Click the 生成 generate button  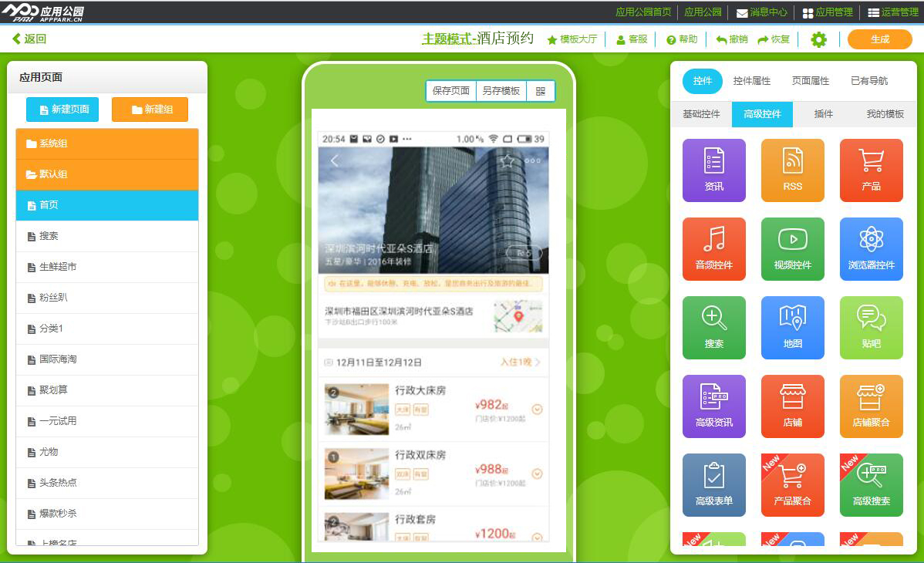[879, 39]
